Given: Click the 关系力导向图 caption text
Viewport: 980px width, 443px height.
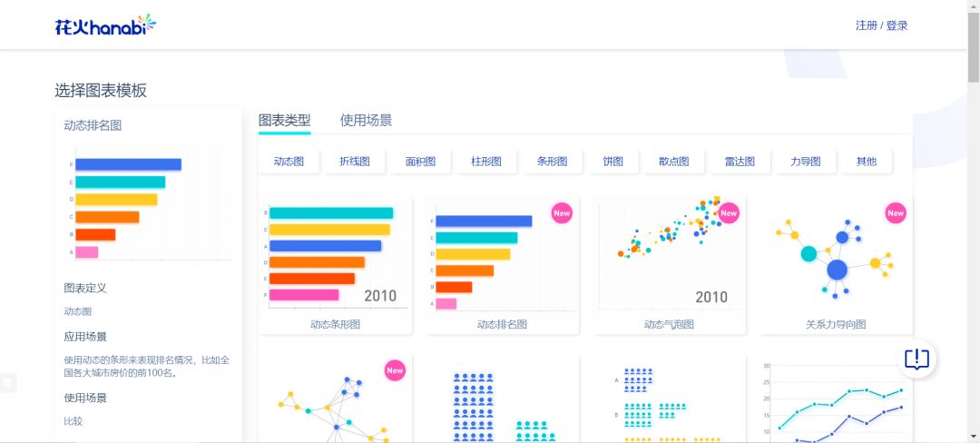Looking at the screenshot, I should [x=836, y=325].
